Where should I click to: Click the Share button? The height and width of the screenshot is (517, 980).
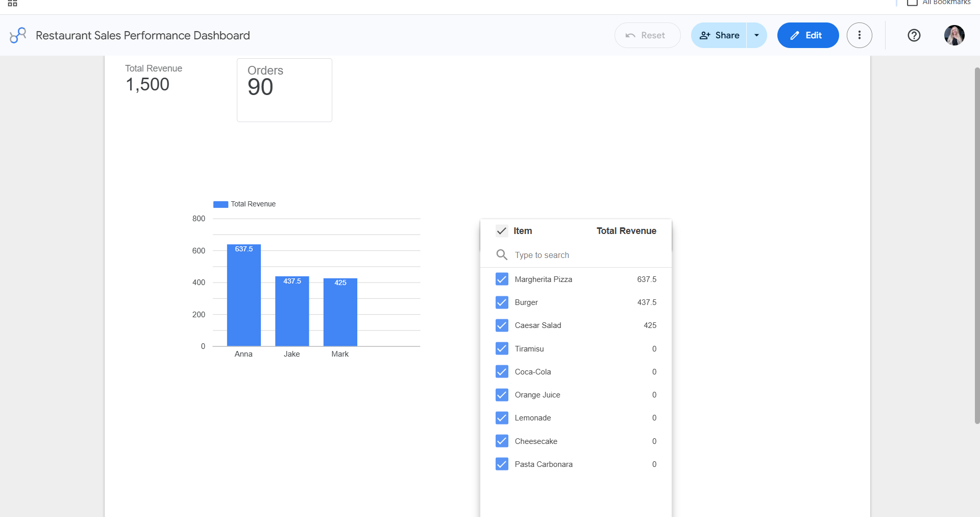(719, 35)
